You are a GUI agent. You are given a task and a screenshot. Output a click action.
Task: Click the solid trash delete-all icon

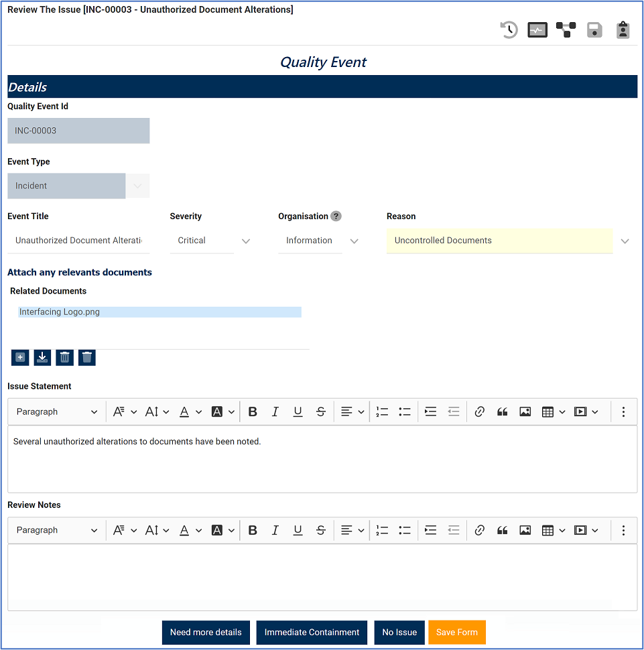pyautogui.click(x=87, y=357)
